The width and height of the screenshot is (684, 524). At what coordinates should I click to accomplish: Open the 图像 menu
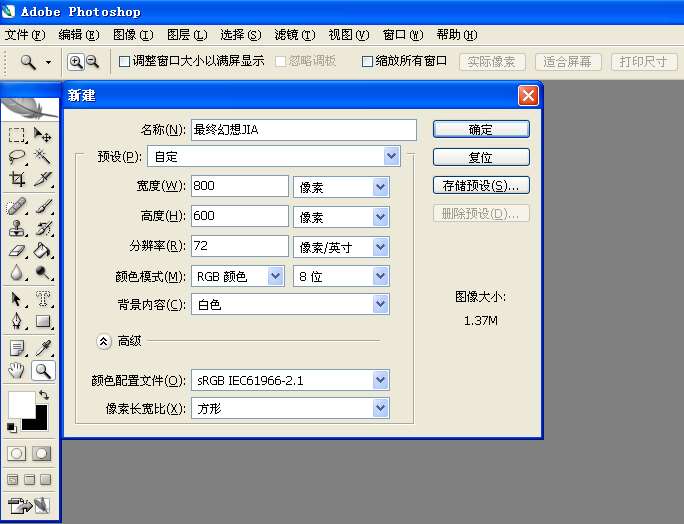(x=133, y=35)
